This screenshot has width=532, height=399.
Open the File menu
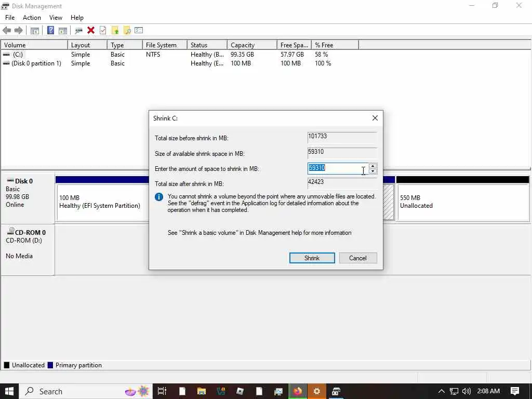tap(10, 18)
